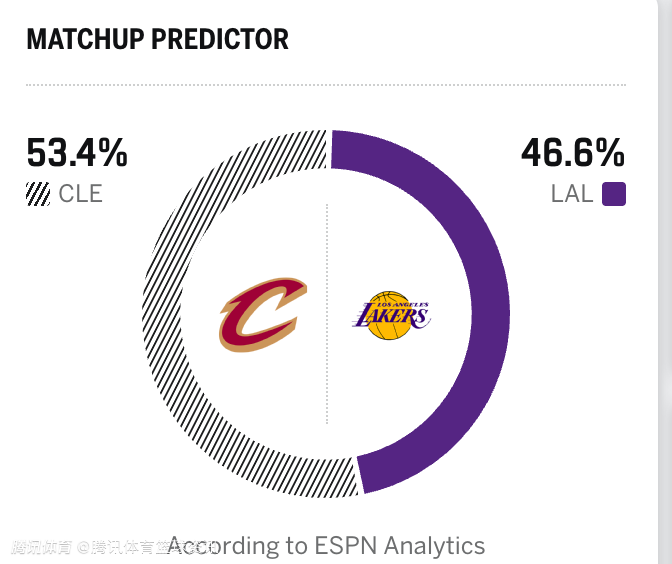The image size is (672, 564).
Task: Click the purple LAL legend square
Action: [614, 194]
